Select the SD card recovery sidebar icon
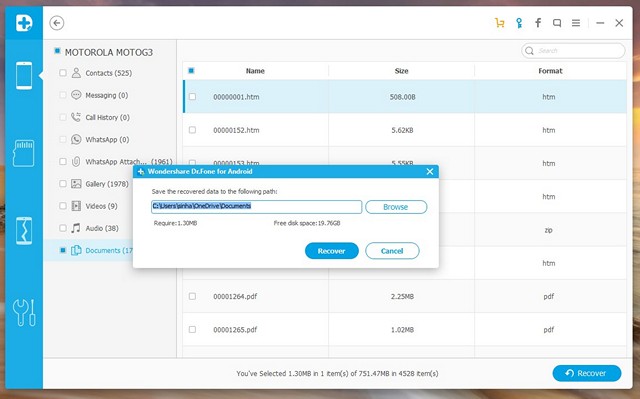This screenshot has width=640, height=399. (x=24, y=153)
